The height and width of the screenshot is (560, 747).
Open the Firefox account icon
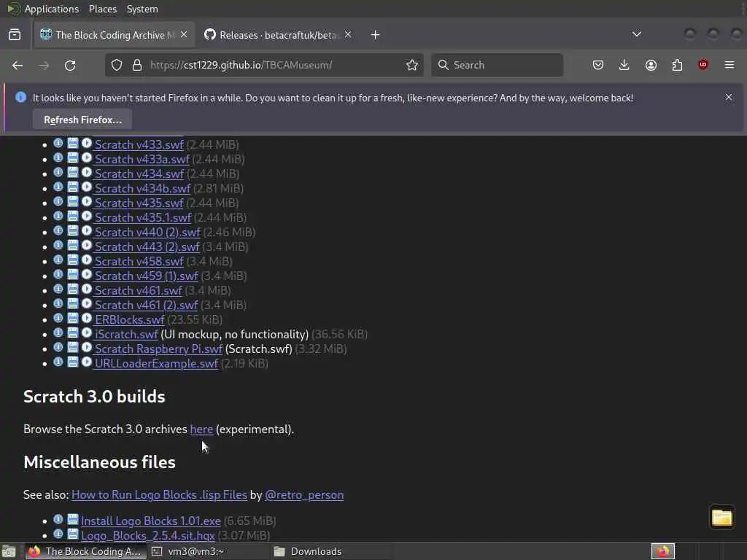(651, 65)
